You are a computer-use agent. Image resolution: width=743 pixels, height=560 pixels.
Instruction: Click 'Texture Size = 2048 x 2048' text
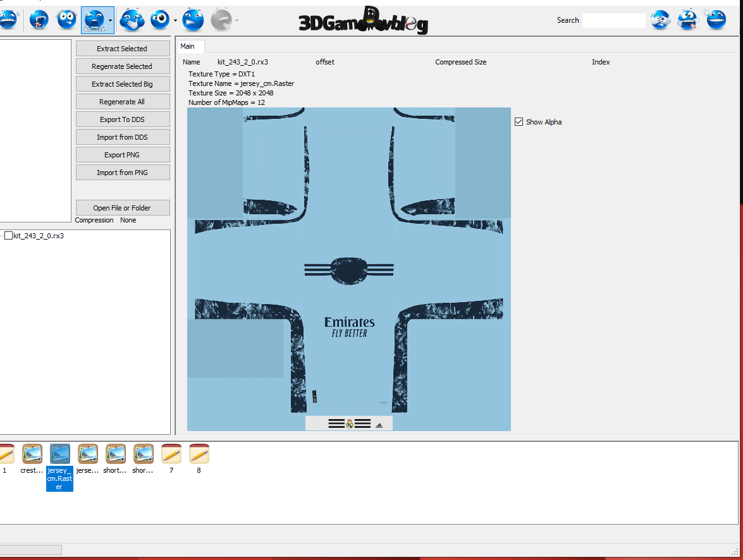[231, 93]
